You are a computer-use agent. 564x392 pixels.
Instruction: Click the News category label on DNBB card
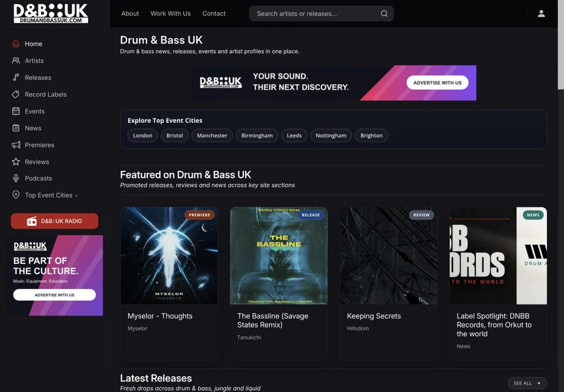click(464, 346)
